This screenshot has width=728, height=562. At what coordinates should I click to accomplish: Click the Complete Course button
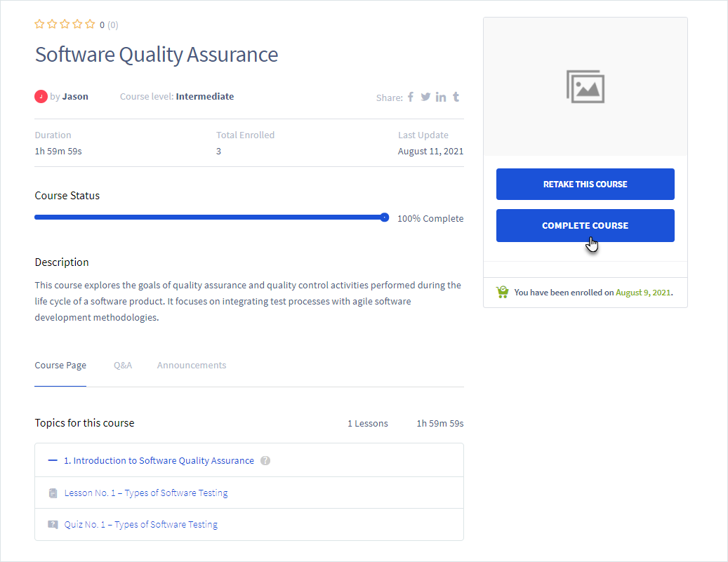click(585, 225)
